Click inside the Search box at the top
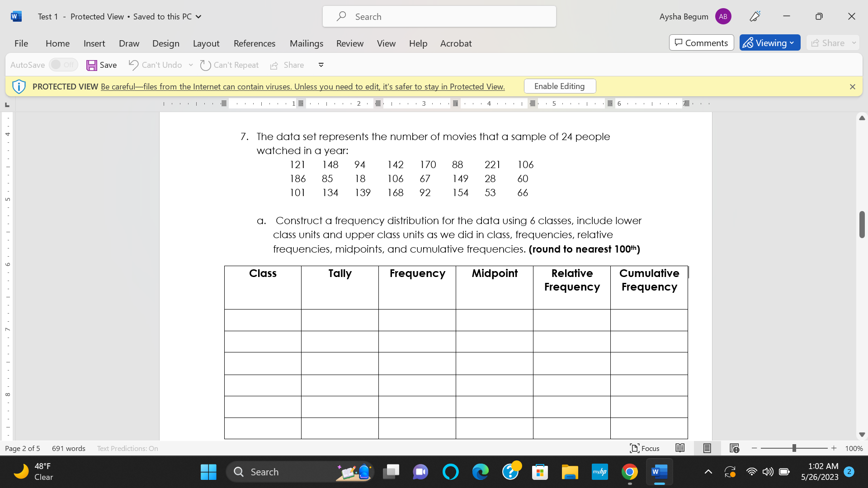This screenshot has width=868, height=488. [x=439, y=16]
